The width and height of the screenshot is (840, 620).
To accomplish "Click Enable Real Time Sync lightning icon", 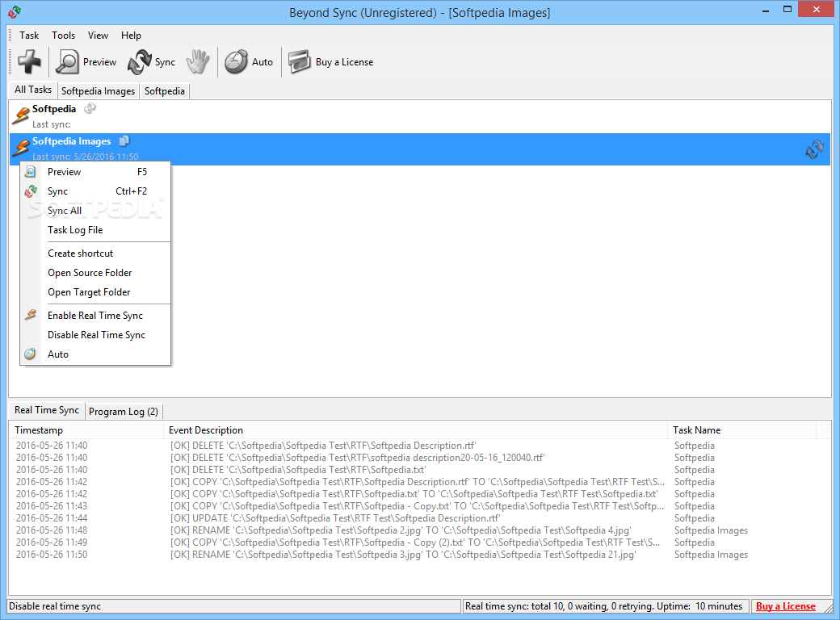I will point(31,315).
